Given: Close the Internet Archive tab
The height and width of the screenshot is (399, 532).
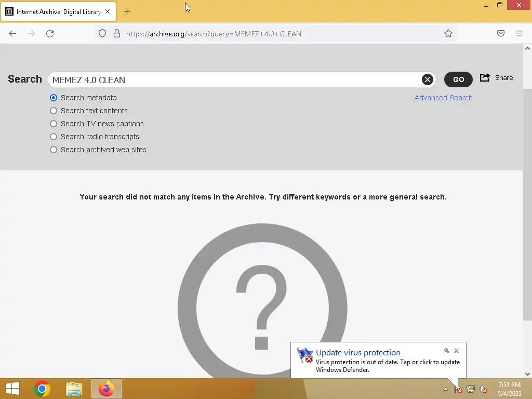Looking at the screenshot, I should coord(108,11).
